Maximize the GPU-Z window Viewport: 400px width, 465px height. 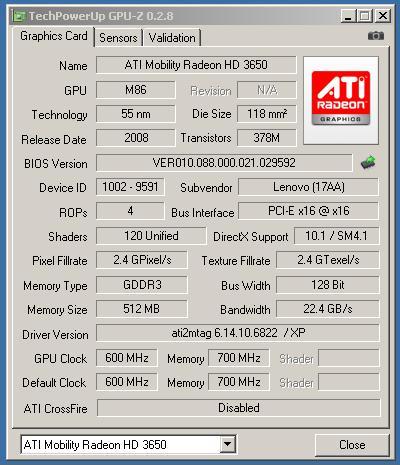(365, 16)
